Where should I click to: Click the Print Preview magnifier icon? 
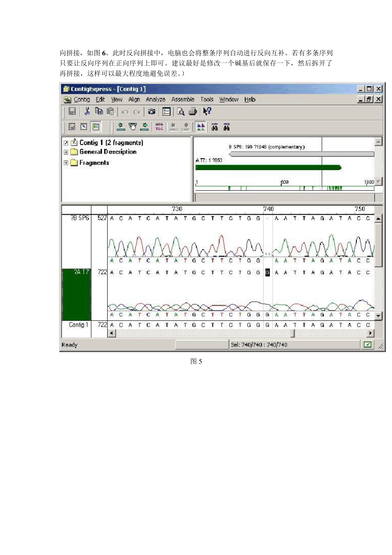coord(181,111)
